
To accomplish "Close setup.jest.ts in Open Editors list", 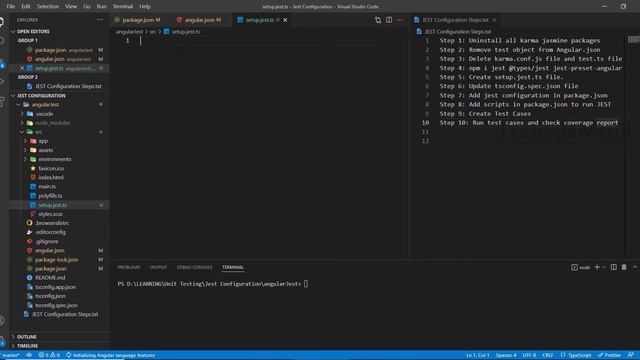I will [x=22, y=68].
